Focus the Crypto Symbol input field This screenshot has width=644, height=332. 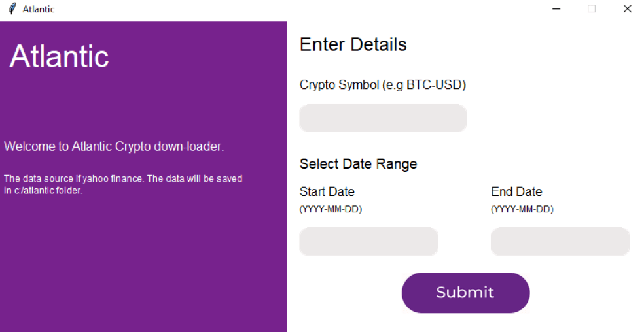pyautogui.click(x=383, y=118)
